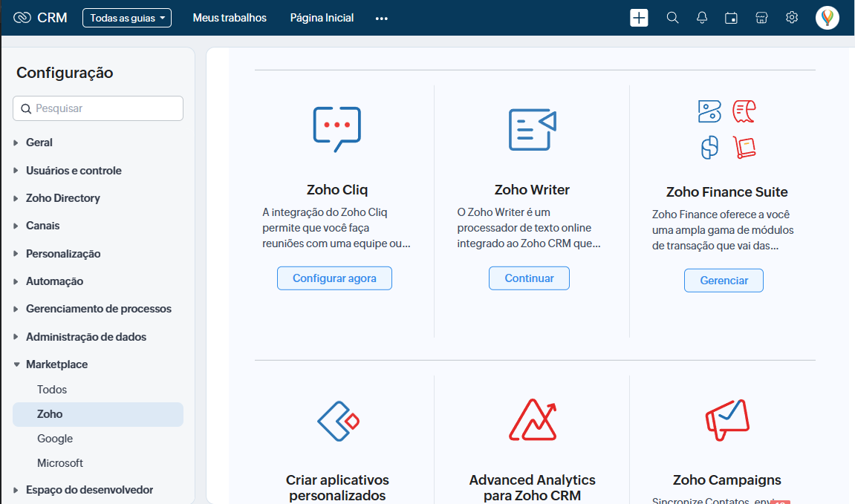The height and width of the screenshot is (504, 855).
Task: Expand the Geral section
Action: (x=16, y=143)
